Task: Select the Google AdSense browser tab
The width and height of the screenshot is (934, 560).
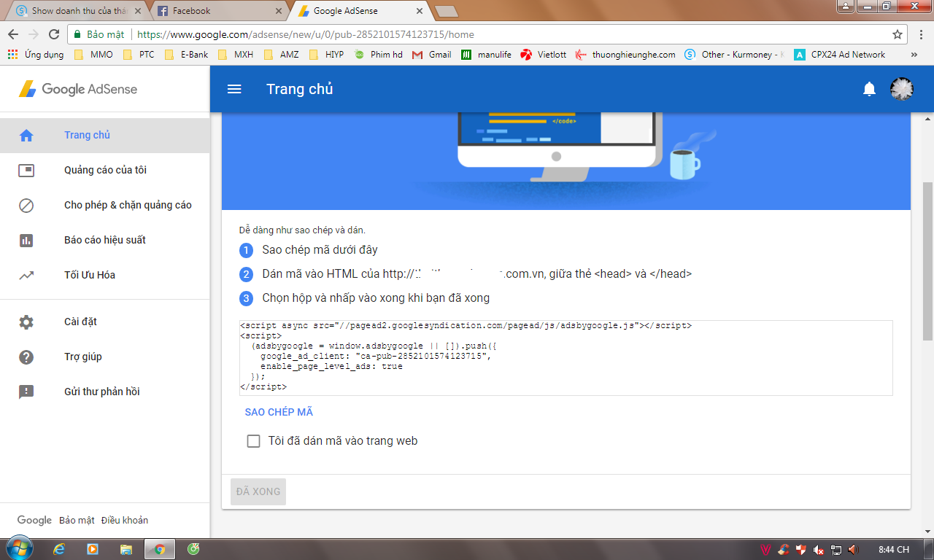Action: click(x=360, y=11)
